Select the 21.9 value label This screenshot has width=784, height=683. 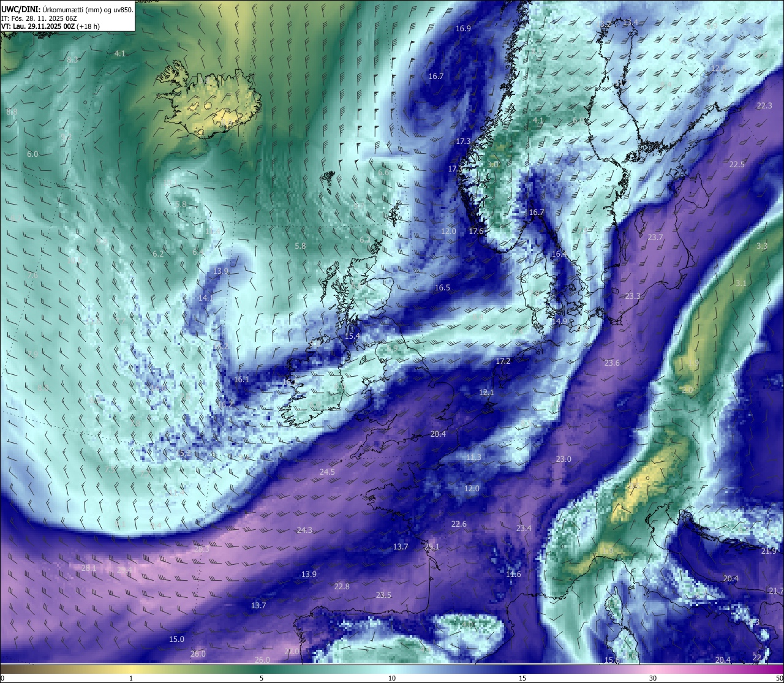769,551
